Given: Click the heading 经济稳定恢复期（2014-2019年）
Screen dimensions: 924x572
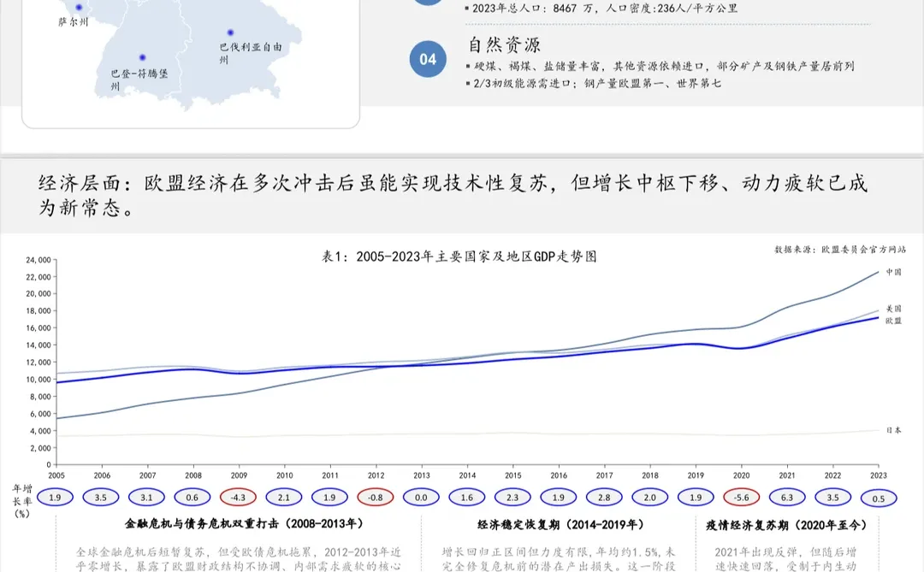Looking at the screenshot, I should pyautogui.click(x=561, y=525).
